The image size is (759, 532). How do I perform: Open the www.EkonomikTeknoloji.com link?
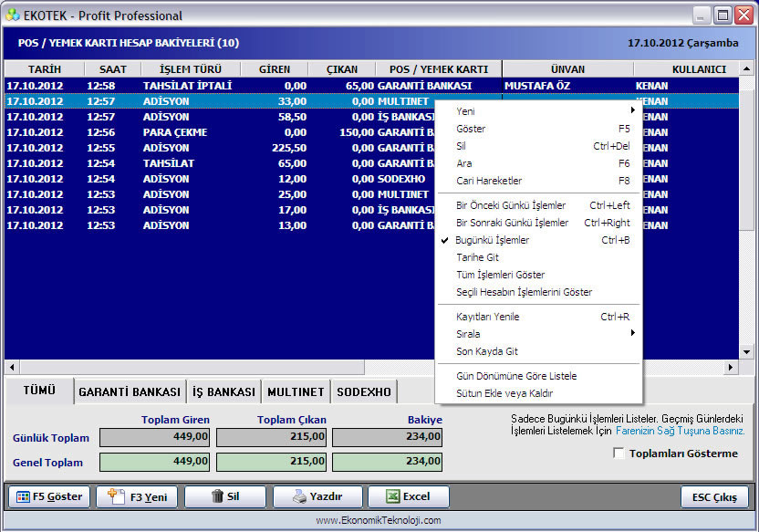click(379, 520)
